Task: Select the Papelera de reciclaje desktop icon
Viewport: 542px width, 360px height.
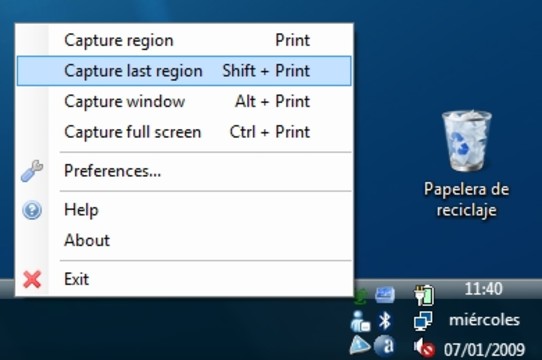Action: [x=466, y=164]
